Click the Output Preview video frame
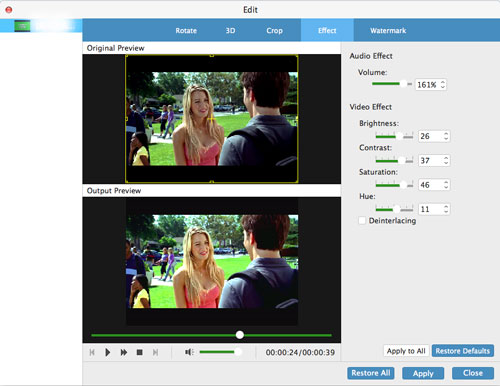This screenshot has height=386, width=500. pos(212,261)
